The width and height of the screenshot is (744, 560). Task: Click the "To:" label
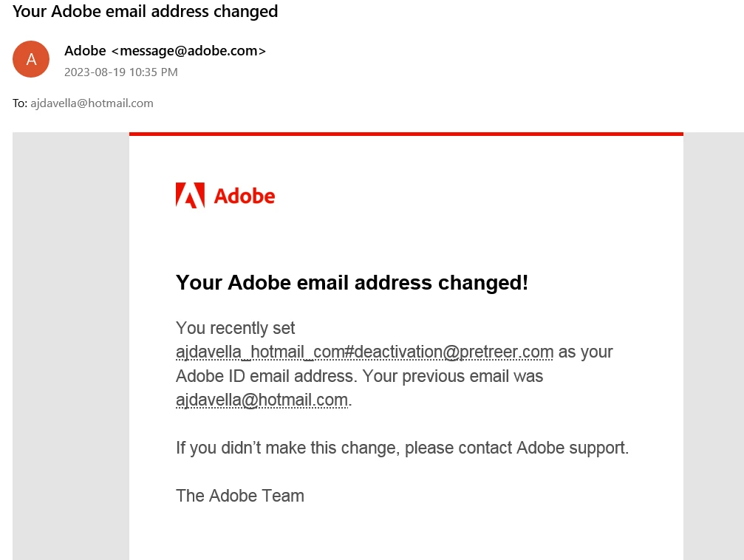(x=20, y=103)
